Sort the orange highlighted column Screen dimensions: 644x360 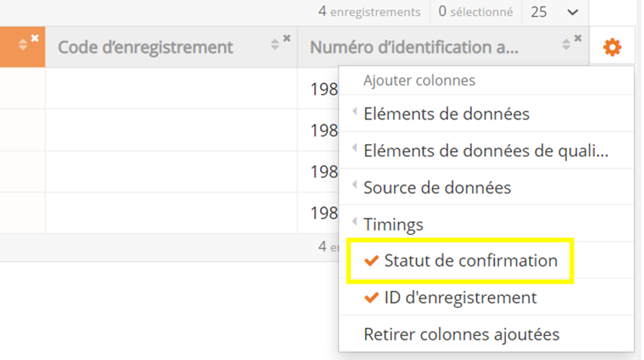pyautogui.click(x=23, y=45)
